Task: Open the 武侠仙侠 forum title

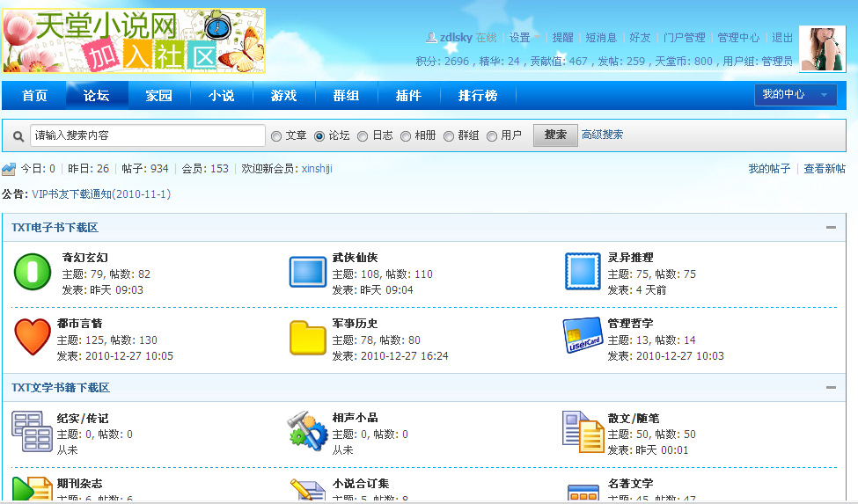Action: (356, 258)
